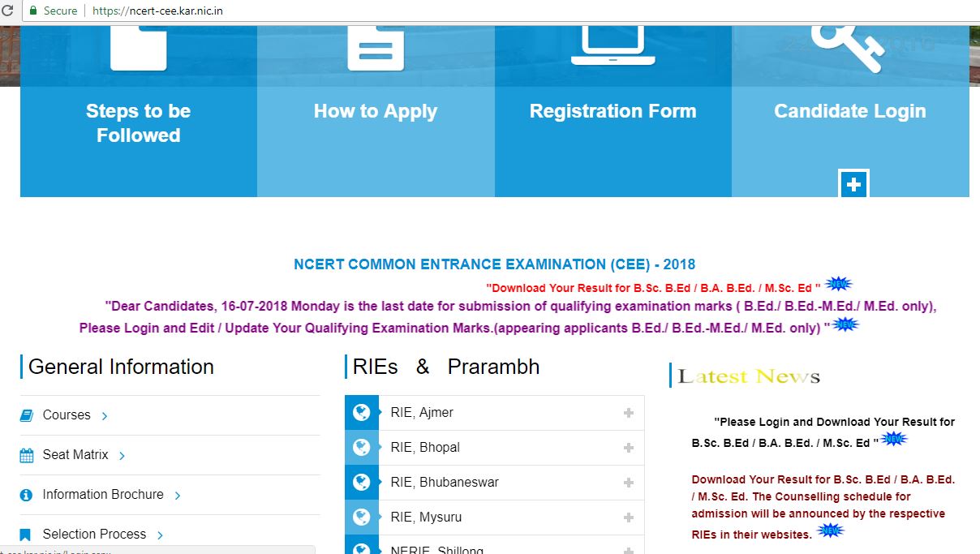Open the Courses link
Screen dimensions: 980x554
tap(67, 414)
